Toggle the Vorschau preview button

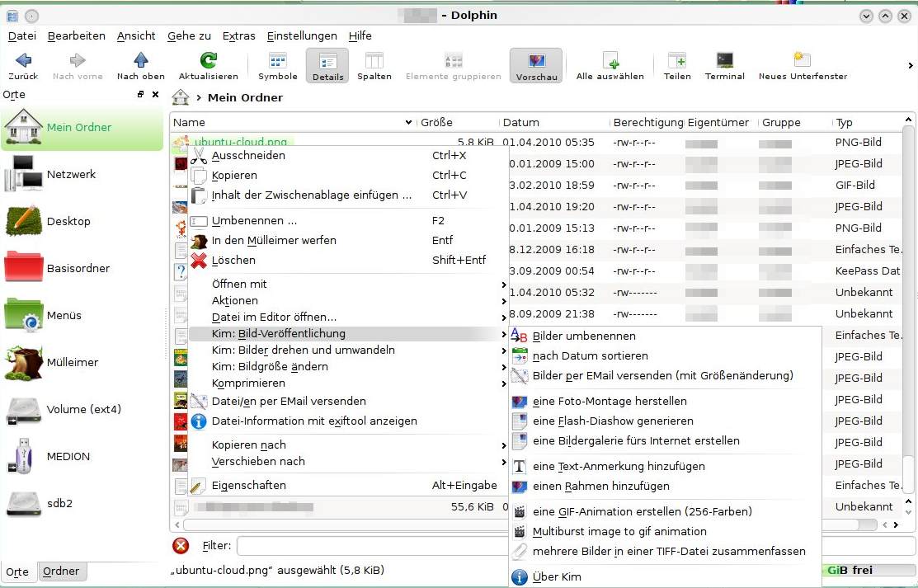pyautogui.click(x=536, y=66)
